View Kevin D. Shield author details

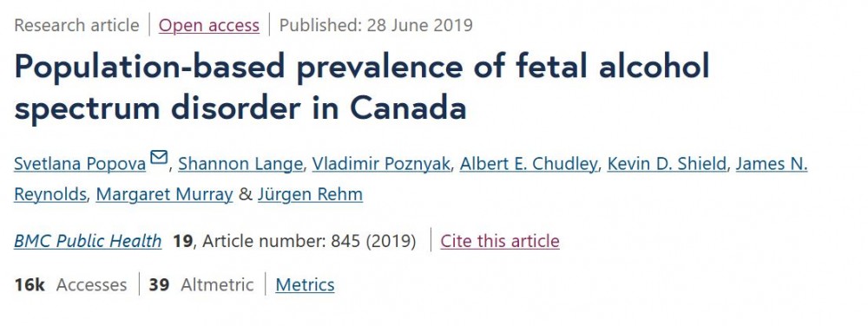(667, 164)
